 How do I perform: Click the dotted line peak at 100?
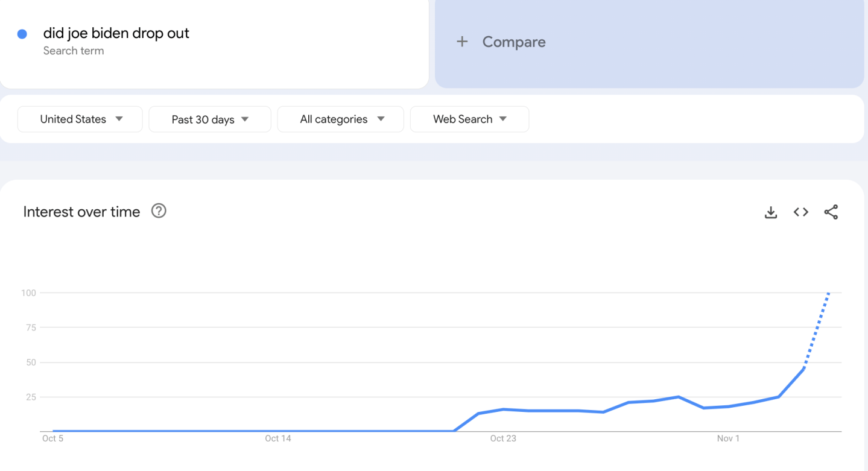[829, 294]
